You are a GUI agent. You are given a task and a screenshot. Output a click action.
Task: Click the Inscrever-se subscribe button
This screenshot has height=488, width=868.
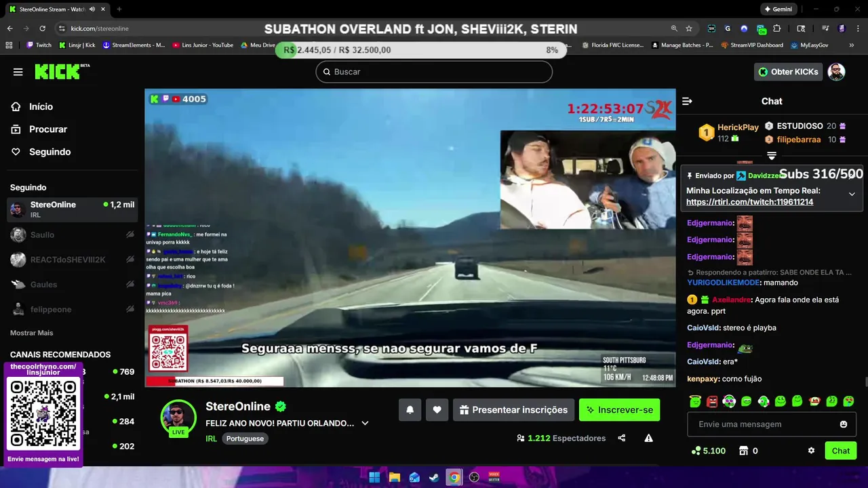pyautogui.click(x=619, y=409)
